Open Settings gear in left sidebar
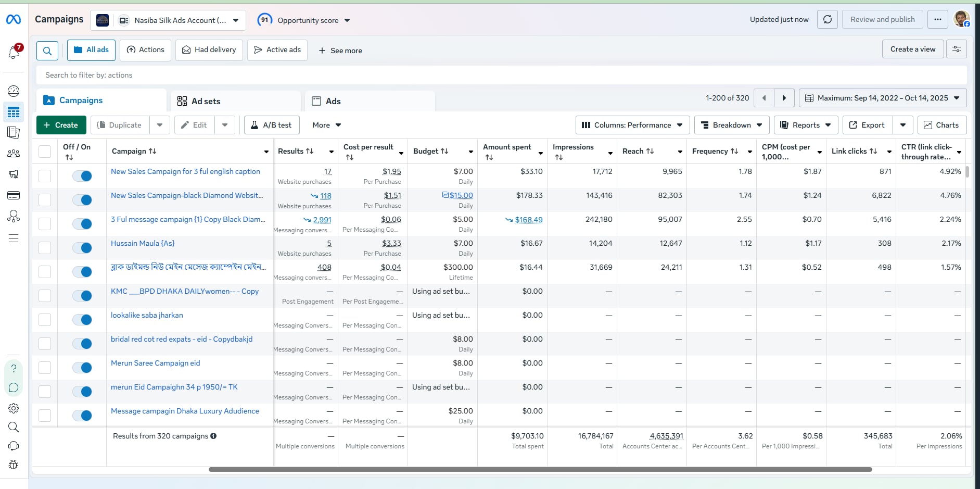The height and width of the screenshot is (489, 980). [14, 408]
